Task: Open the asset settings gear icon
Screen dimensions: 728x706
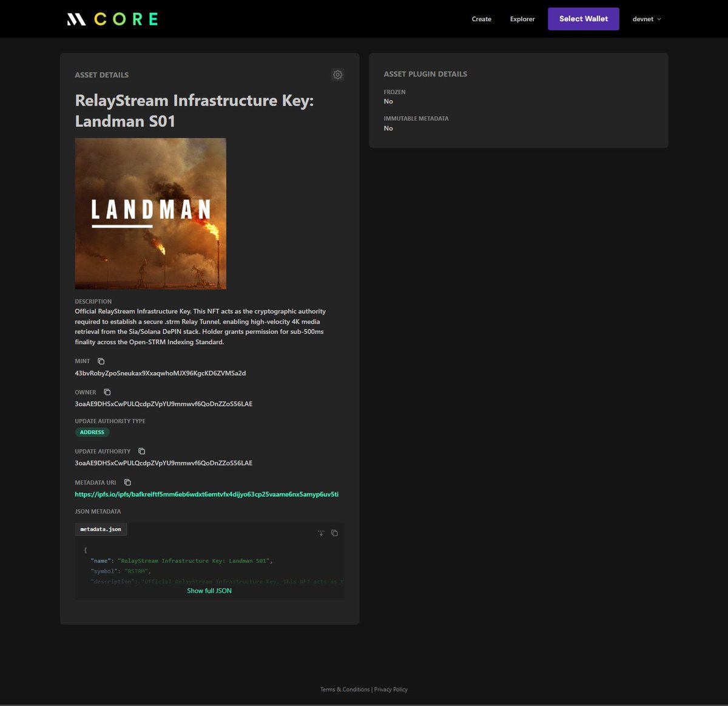Action: (338, 75)
